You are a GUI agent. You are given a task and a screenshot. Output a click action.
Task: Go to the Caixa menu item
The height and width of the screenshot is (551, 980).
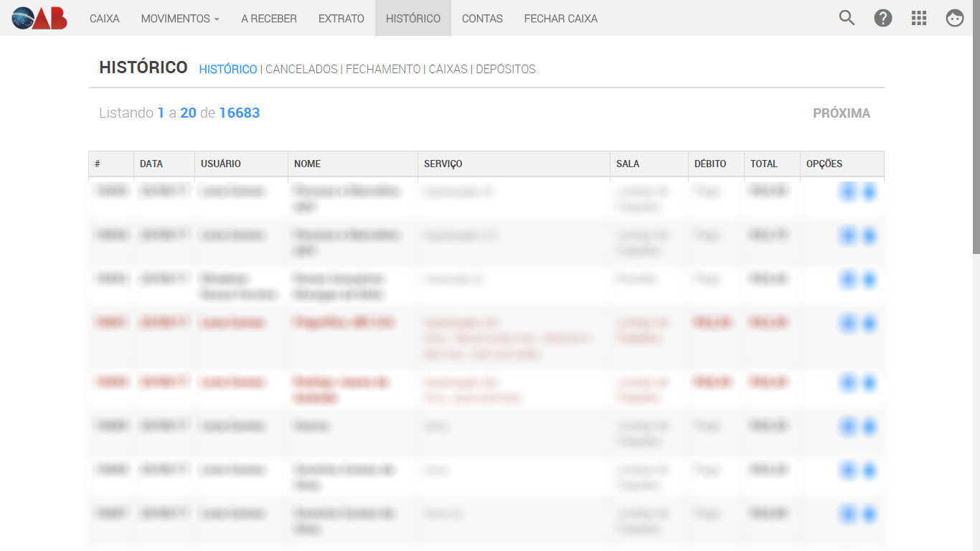[105, 19]
